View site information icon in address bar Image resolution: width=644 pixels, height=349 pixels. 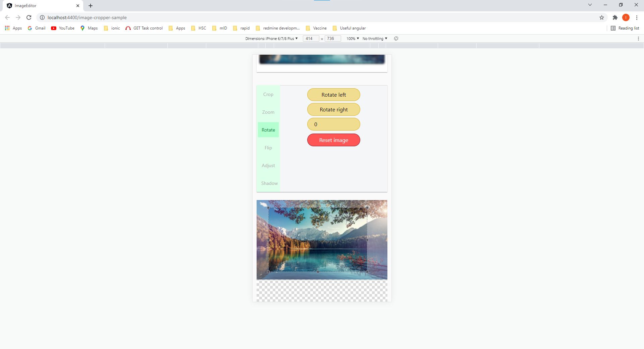42,17
